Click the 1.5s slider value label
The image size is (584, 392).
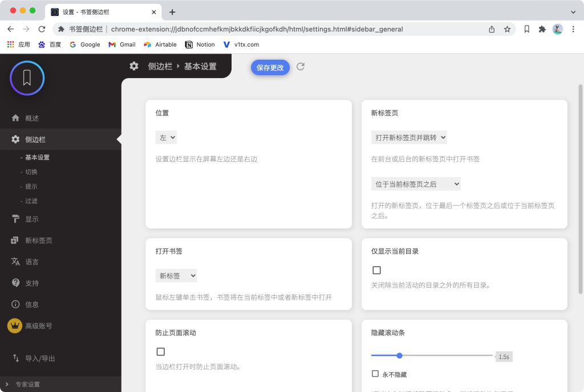pos(504,357)
